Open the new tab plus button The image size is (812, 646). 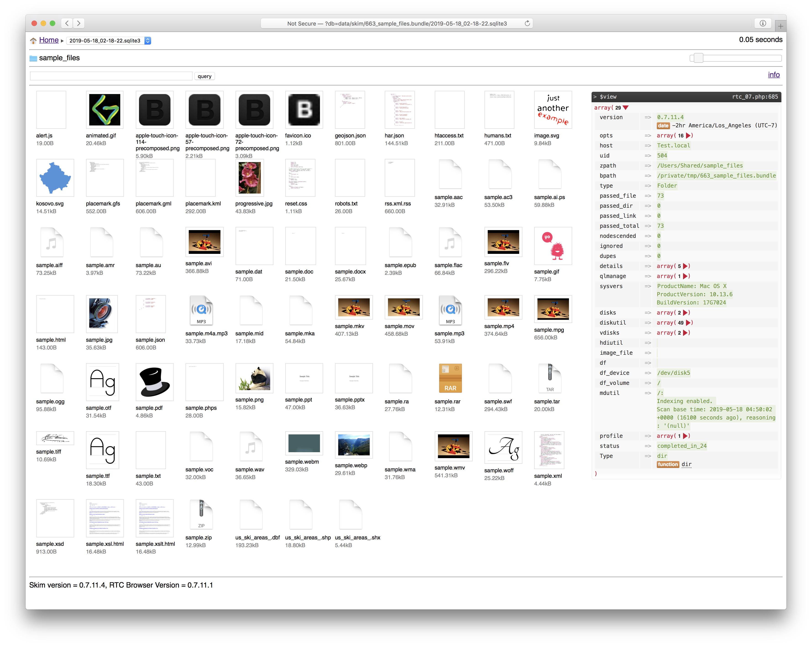(x=780, y=26)
